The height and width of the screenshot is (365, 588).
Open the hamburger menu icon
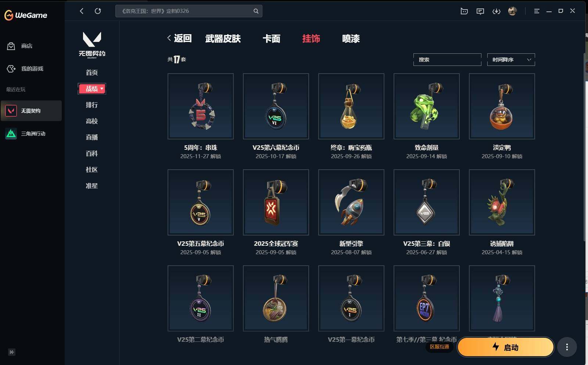537,11
